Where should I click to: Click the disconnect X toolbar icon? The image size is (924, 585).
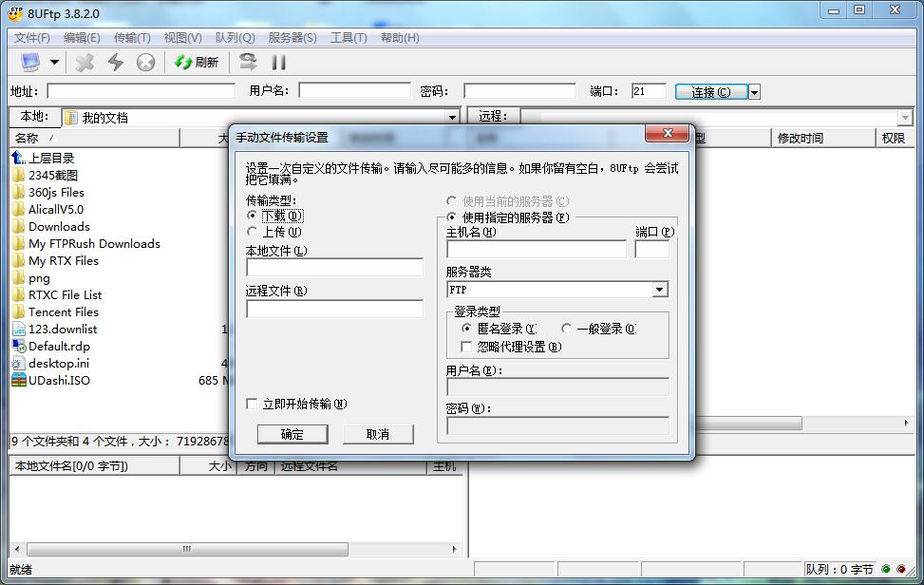pos(85,62)
